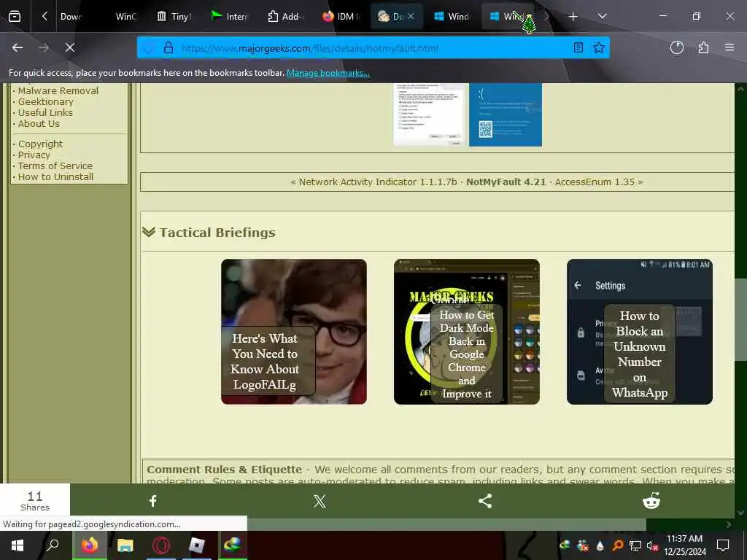The width and height of the screenshot is (747, 560).
Task: Open the Malware Removal sidebar link
Action: 58,90
